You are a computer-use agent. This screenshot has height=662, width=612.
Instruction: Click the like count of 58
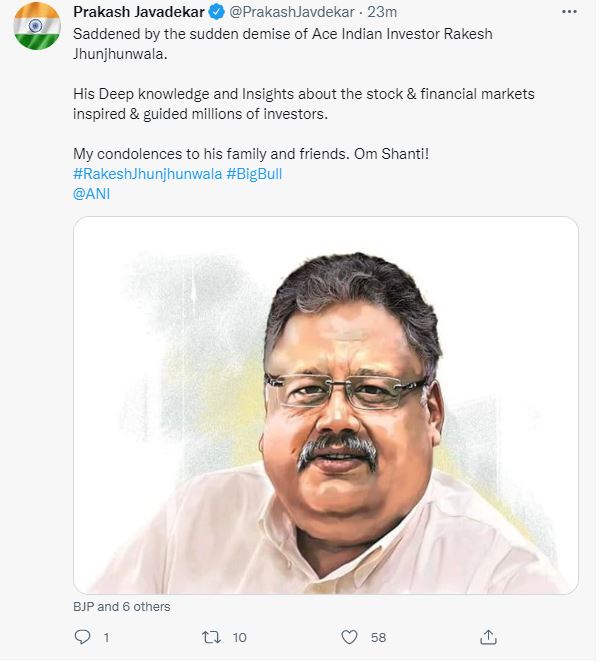click(378, 637)
